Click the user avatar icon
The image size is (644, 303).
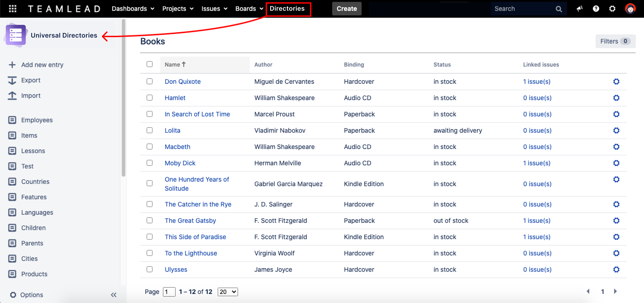click(630, 9)
